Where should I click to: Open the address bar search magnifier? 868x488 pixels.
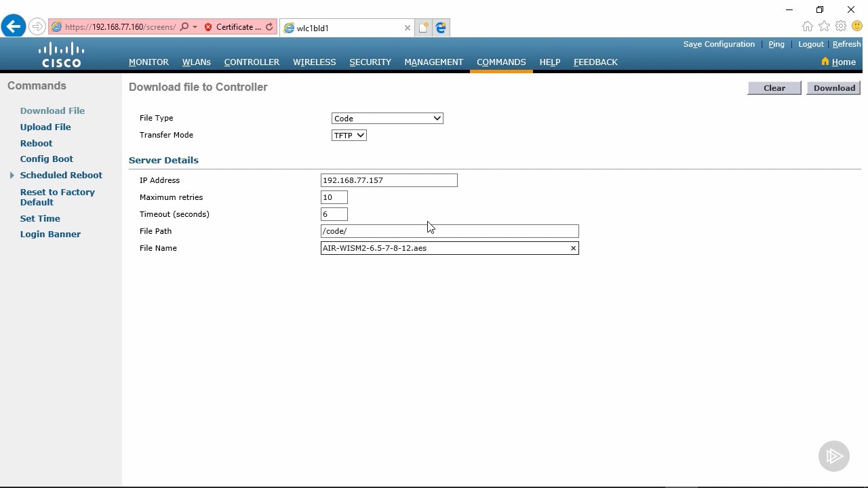184,27
